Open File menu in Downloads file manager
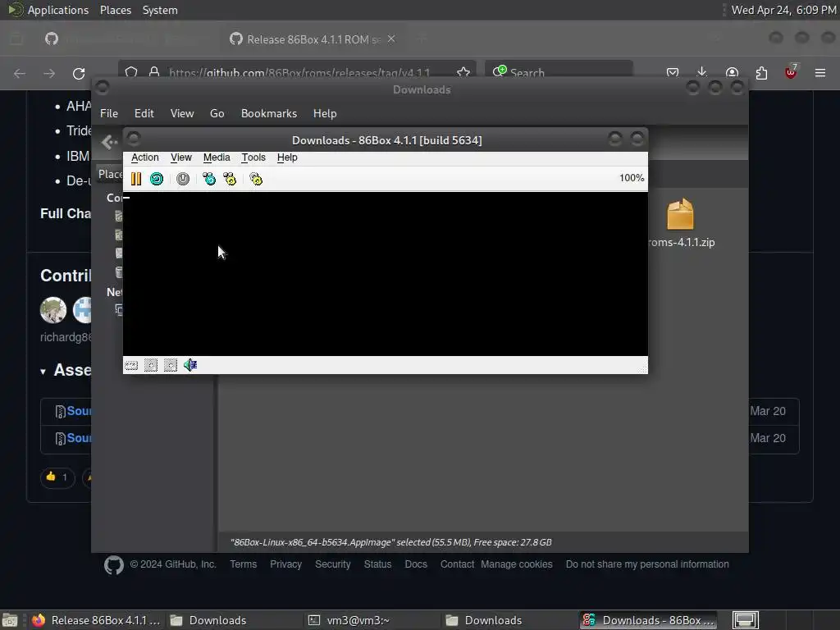 click(x=109, y=113)
